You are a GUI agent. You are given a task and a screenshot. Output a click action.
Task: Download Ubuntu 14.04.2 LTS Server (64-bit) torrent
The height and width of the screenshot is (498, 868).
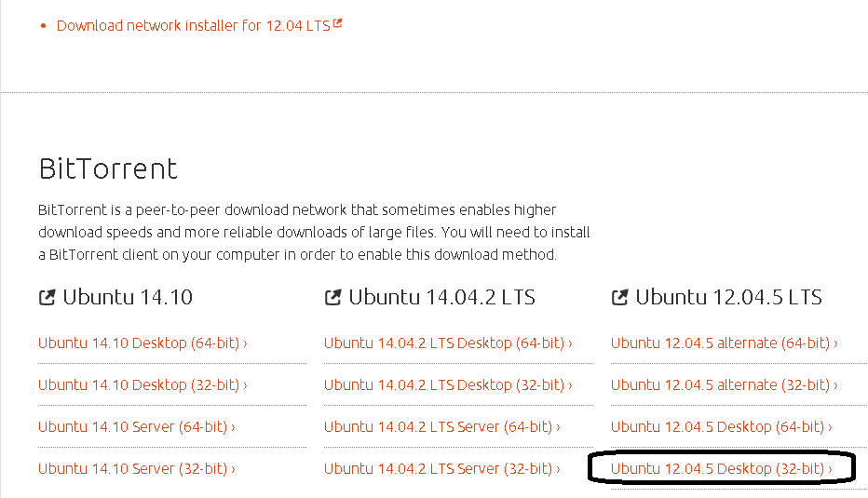(x=441, y=427)
